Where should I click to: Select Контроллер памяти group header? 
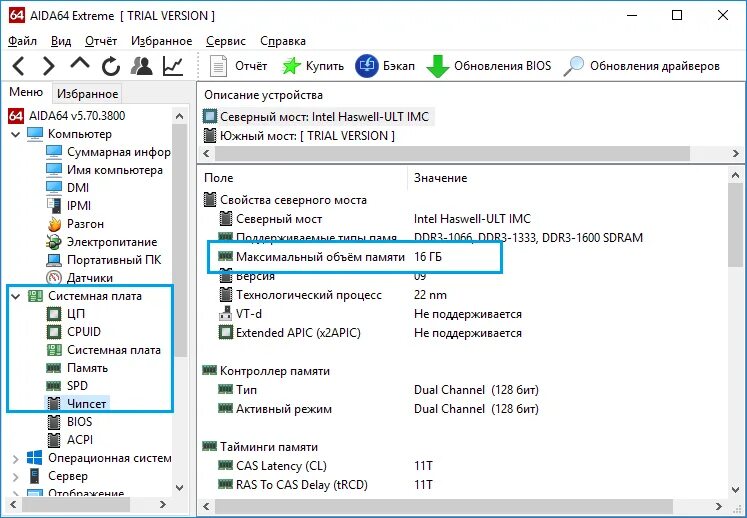click(x=266, y=371)
